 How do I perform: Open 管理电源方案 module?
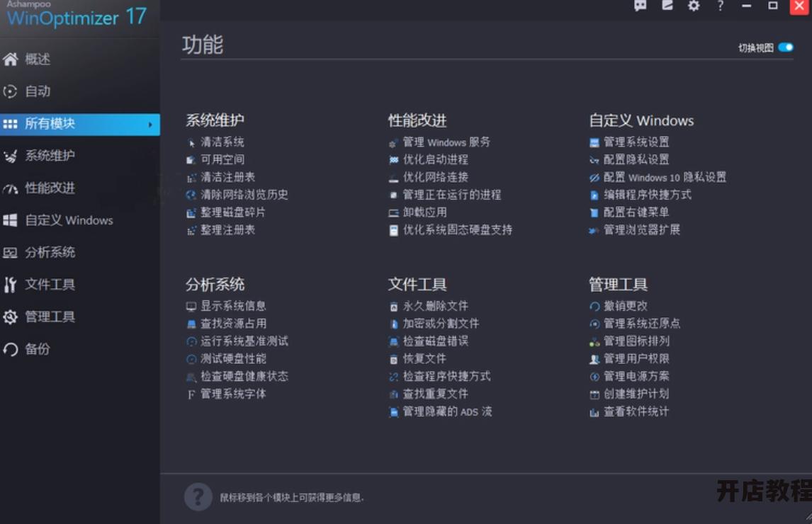click(x=636, y=377)
